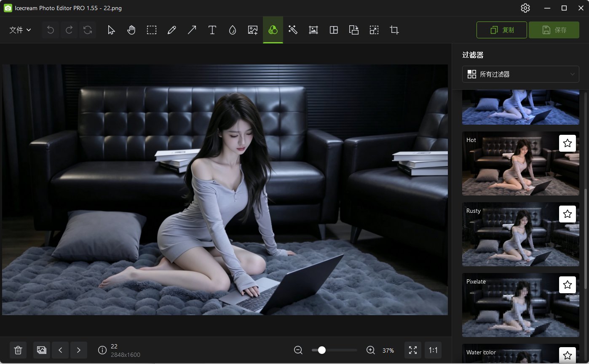Pick the arrow drawing tool
The width and height of the screenshot is (589, 364).
pos(192,30)
